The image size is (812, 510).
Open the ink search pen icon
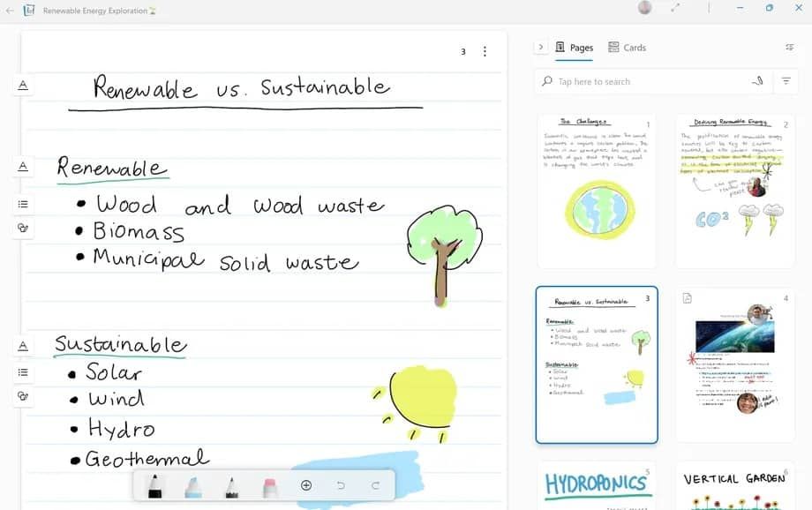pos(756,81)
